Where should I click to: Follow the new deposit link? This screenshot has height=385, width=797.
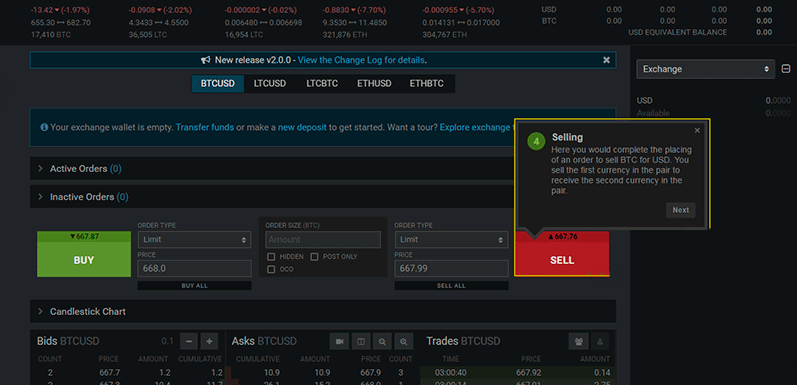302,127
